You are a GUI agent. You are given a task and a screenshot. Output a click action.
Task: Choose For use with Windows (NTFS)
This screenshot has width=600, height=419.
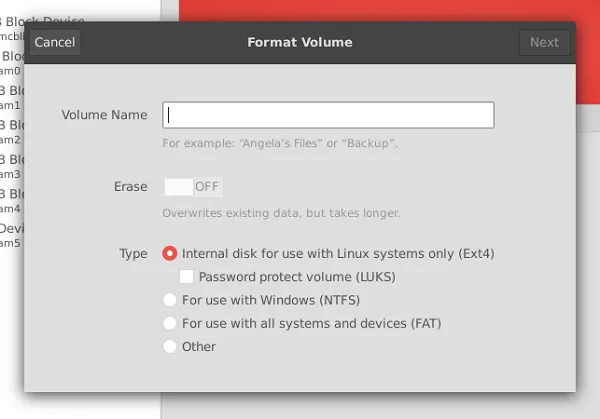(170, 299)
